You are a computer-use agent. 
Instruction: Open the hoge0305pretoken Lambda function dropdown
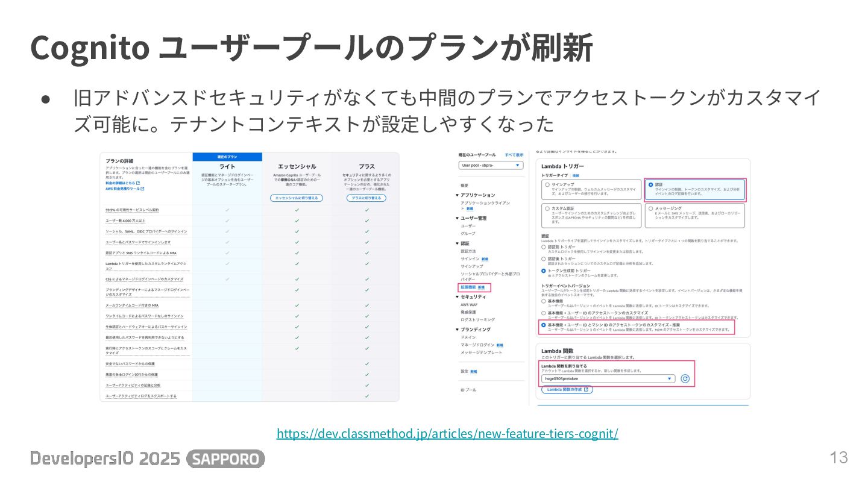608,378
